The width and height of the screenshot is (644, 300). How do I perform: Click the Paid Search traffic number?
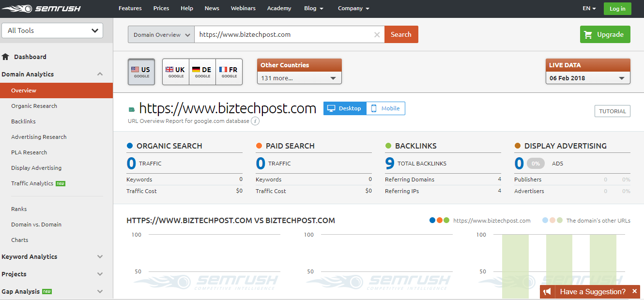[261, 164]
